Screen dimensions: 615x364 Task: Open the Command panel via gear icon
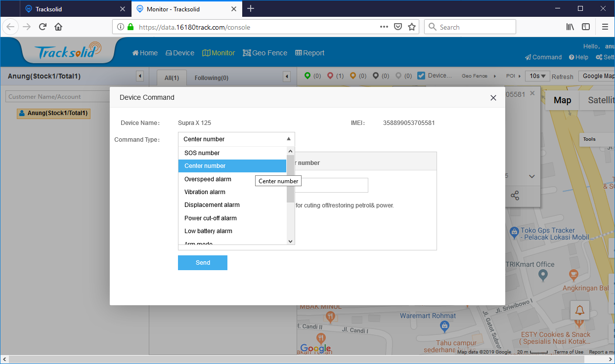pyautogui.click(x=543, y=57)
